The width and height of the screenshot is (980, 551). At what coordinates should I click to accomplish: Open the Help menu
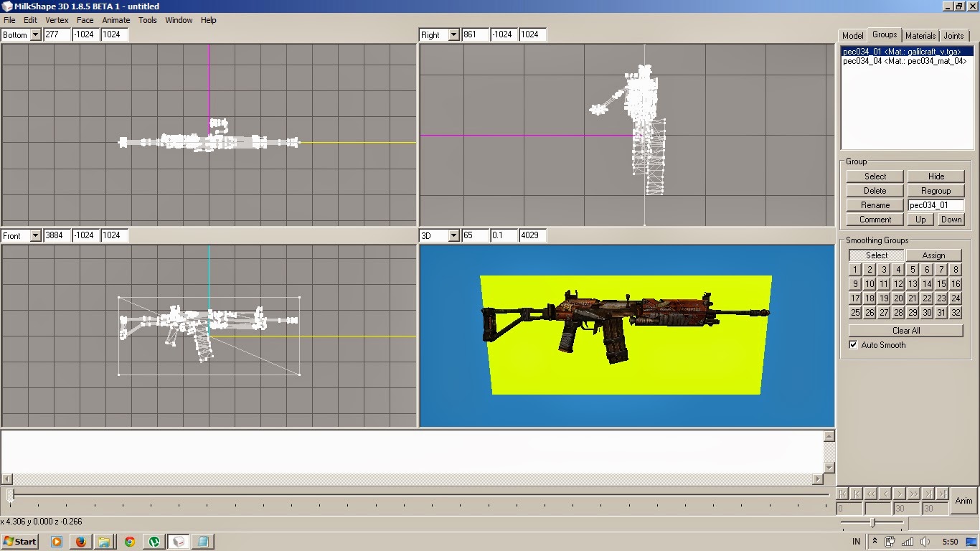209,20
